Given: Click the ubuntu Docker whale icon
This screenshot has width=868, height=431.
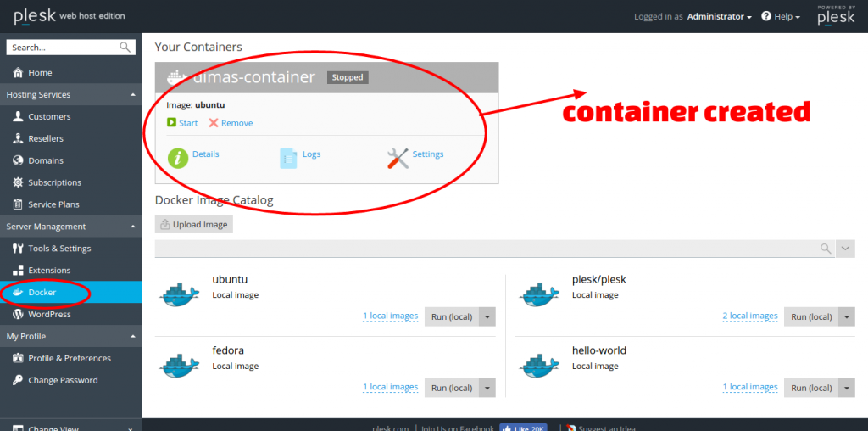Looking at the screenshot, I should point(179,294).
